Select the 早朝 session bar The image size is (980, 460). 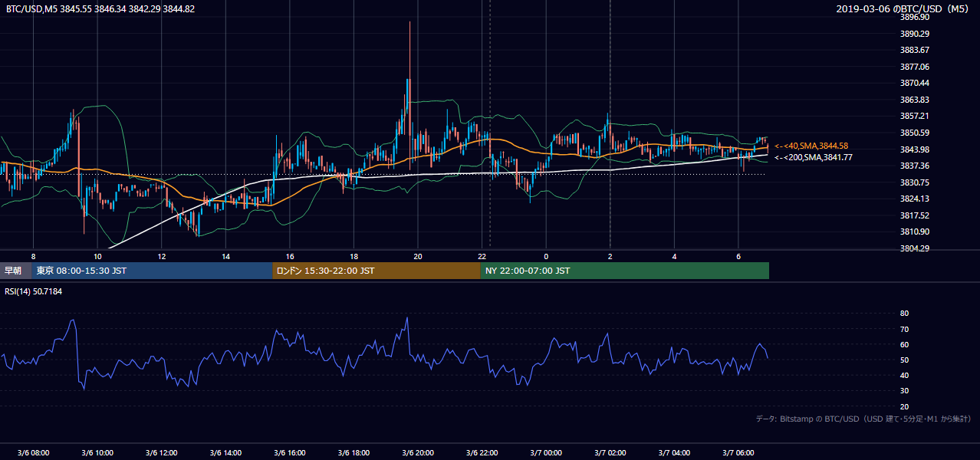15,271
